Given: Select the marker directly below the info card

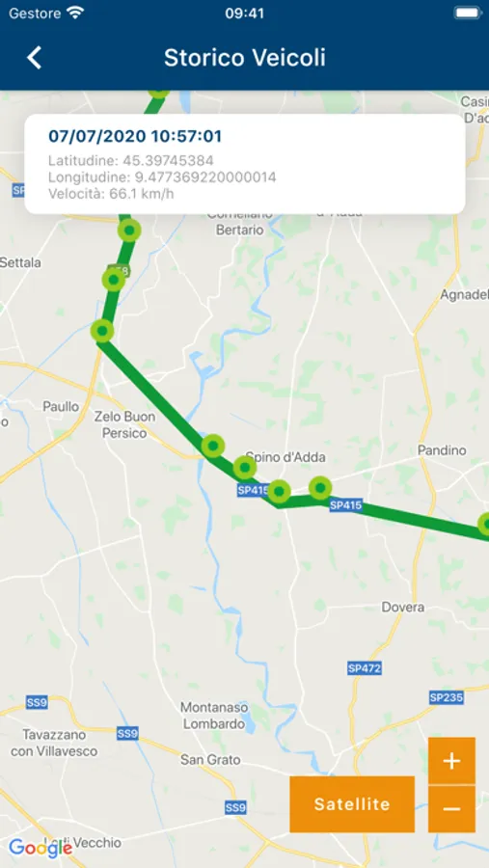Looking at the screenshot, I should pos(129,231).
